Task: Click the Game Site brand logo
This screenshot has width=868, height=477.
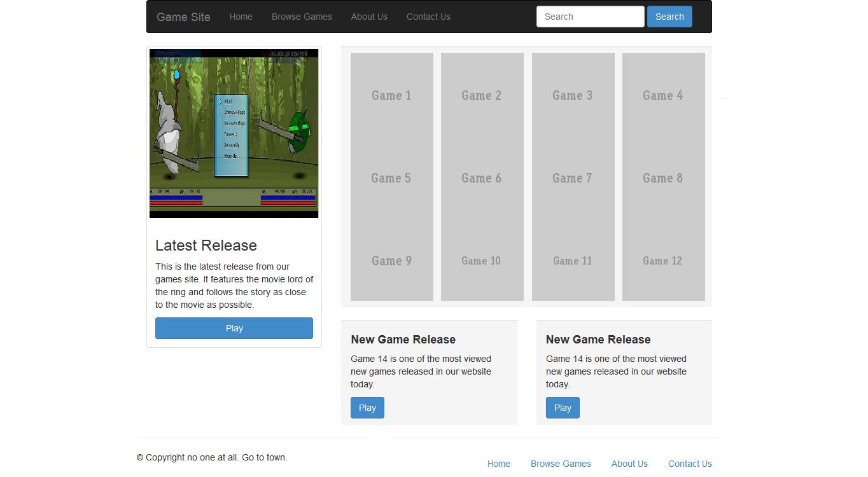Action: [183, 17]
